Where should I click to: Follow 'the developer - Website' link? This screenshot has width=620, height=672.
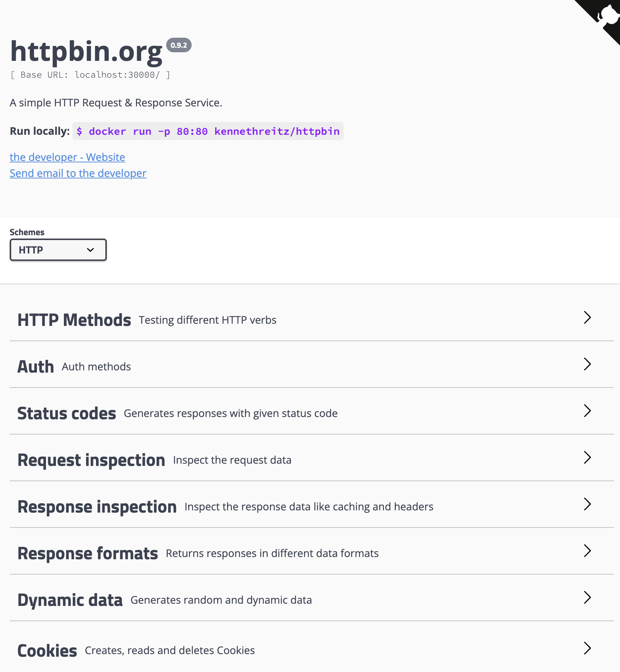point(67,157)
